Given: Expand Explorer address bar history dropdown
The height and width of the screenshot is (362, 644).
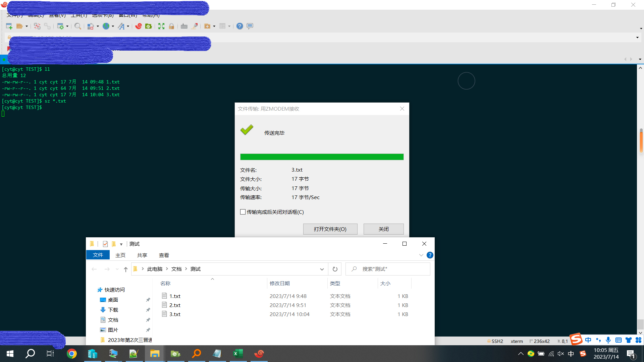Looking at the screenshot, I should pyautogui.click(x=322, y=269).
